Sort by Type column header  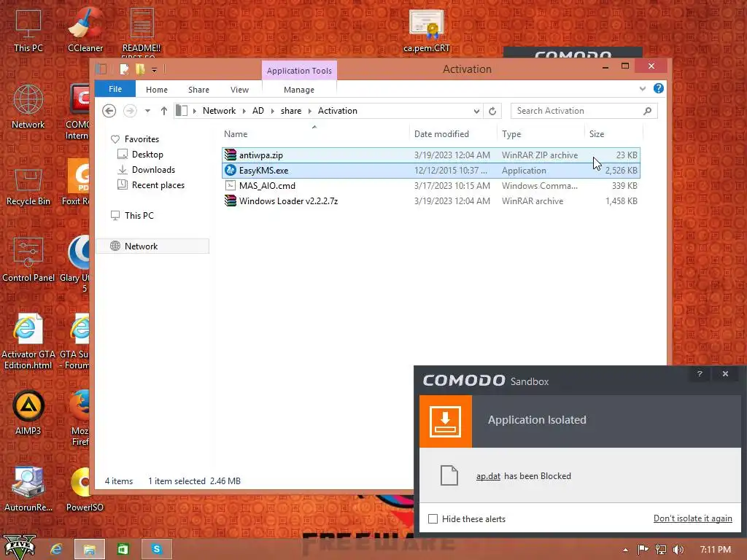click(541, 134)
